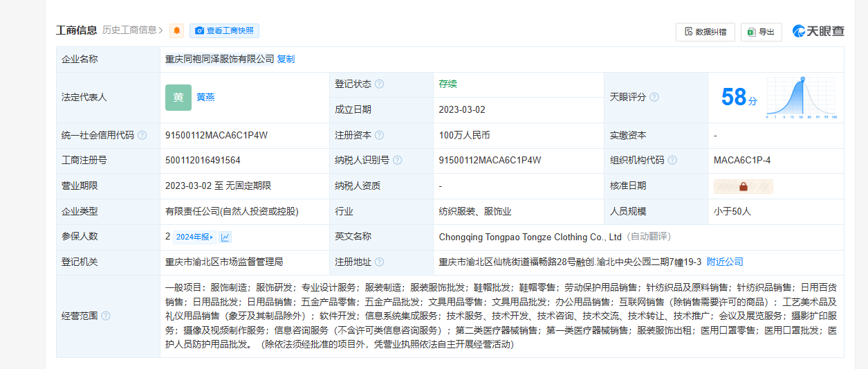Click help icon next to 天眼评分
868x369 pixels.
tap(654, 97)
